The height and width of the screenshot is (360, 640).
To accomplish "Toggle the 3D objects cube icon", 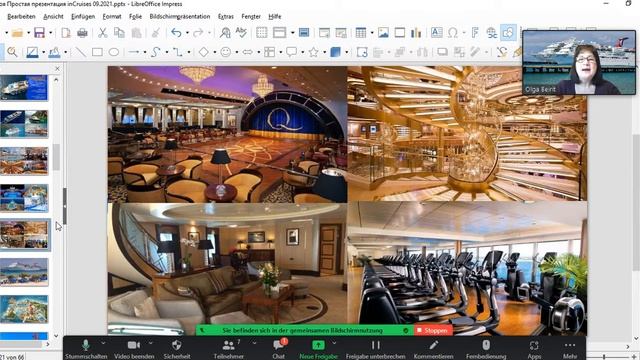I will click(x=335, y=52).
